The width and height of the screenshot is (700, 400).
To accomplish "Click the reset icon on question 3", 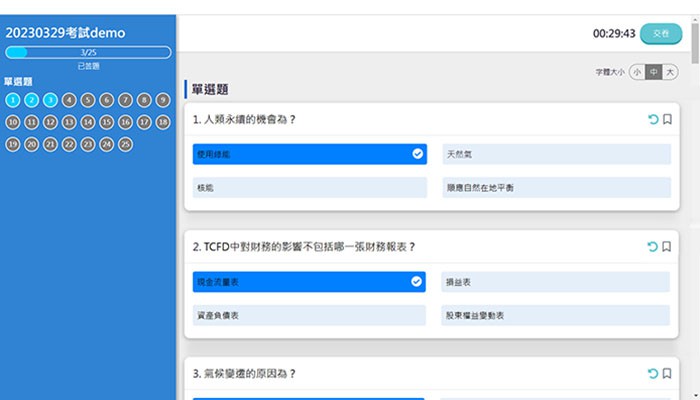I will [x=653, y=374].
